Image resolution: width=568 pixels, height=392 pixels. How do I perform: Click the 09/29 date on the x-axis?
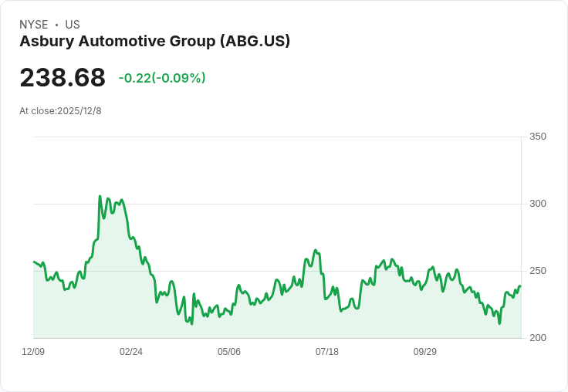(x=425, y=352)
